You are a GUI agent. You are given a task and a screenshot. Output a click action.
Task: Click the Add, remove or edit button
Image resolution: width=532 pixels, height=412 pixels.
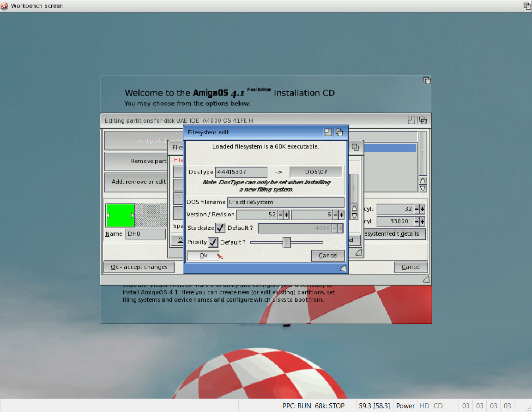click(x=136, y=182)
